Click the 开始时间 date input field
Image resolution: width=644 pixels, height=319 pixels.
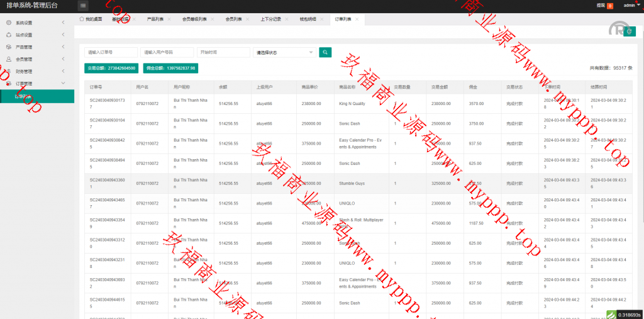point(223,52)
